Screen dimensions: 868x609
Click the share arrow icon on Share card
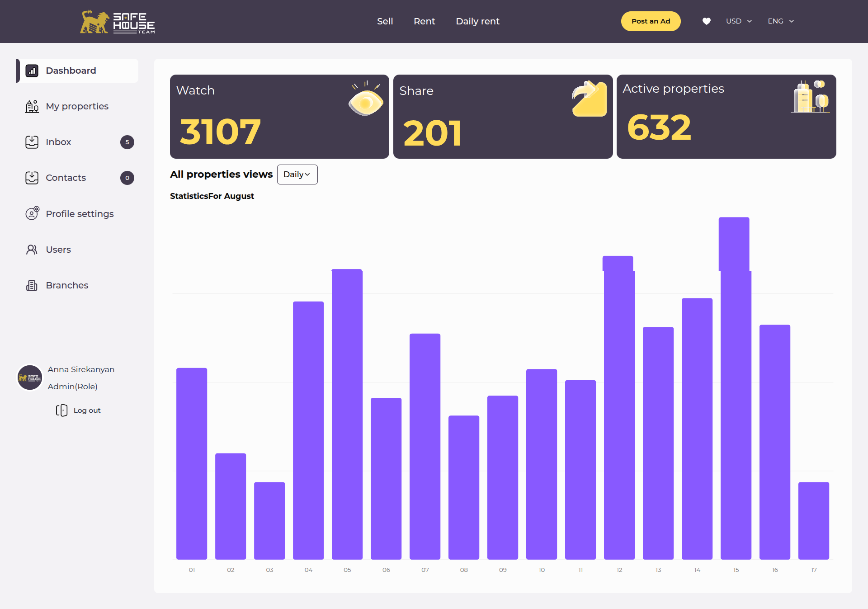coord(589,99)
